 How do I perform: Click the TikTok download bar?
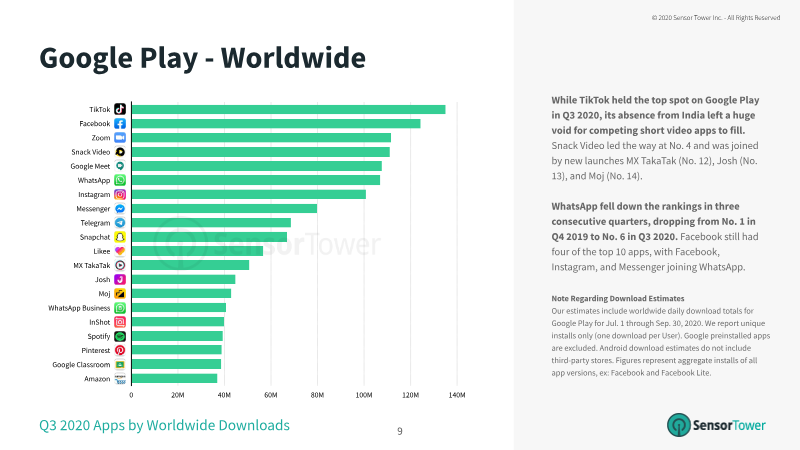pos(288,109)
